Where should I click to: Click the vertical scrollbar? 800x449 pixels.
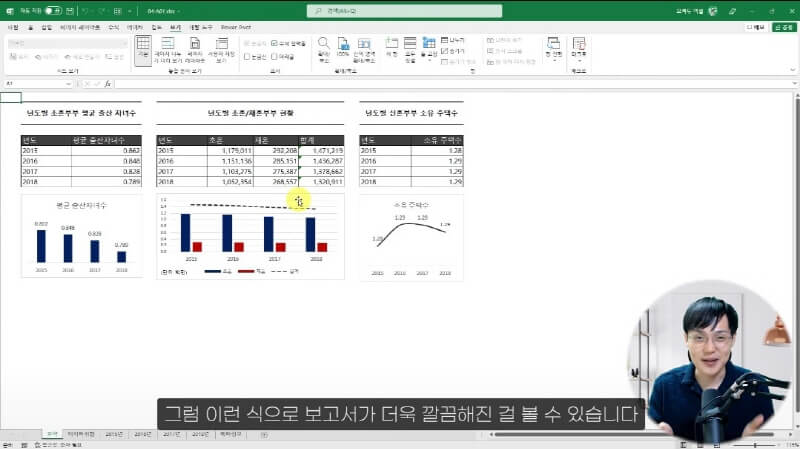(796, 255)
